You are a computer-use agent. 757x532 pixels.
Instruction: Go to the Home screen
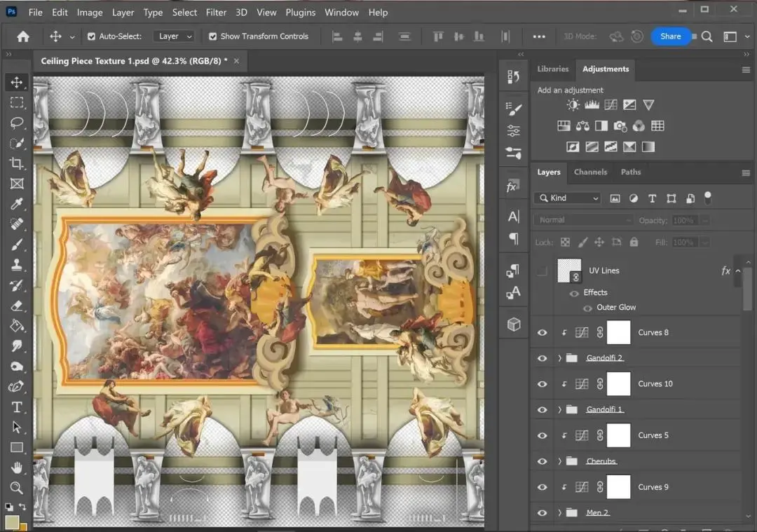click(22, 36)
